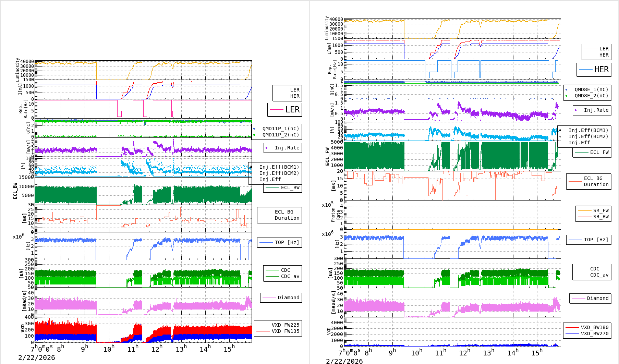Select the VXD_FW225 legend entry
619x364 pixels.
[x=285, y=325]
